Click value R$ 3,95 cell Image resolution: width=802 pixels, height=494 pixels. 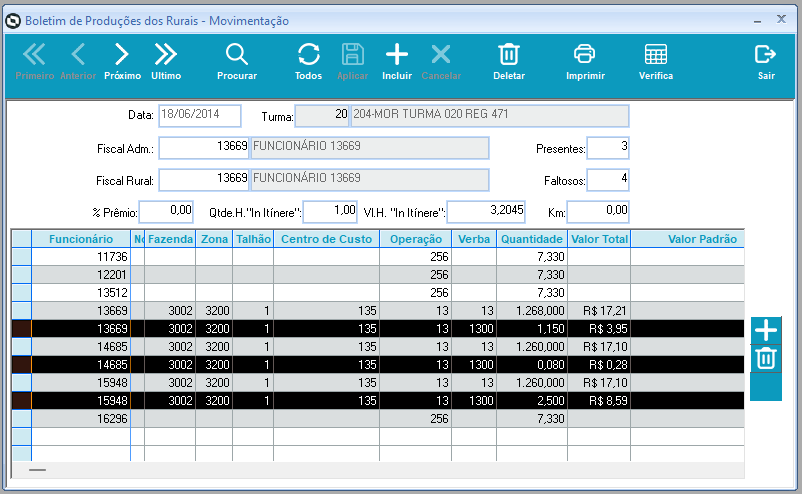point(599,328)
